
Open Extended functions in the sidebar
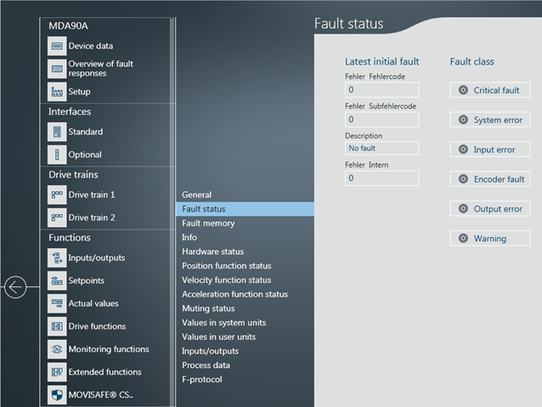click(105, 372)
